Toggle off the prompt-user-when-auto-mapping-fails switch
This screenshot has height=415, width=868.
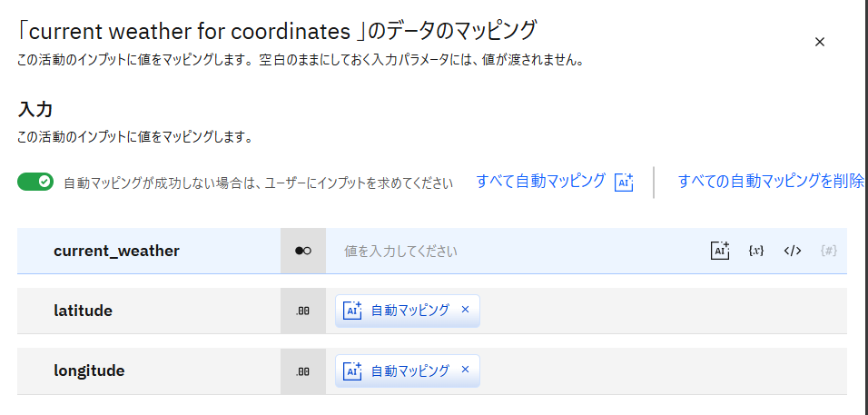[x=36, y=183]
